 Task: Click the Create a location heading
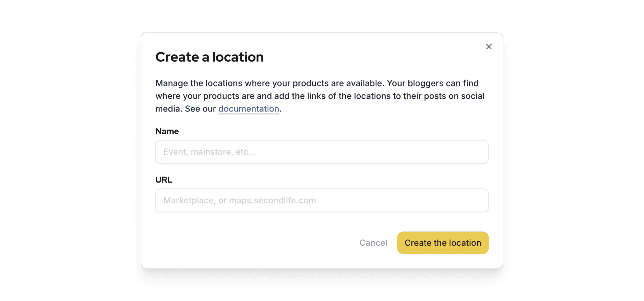(209, 57)
